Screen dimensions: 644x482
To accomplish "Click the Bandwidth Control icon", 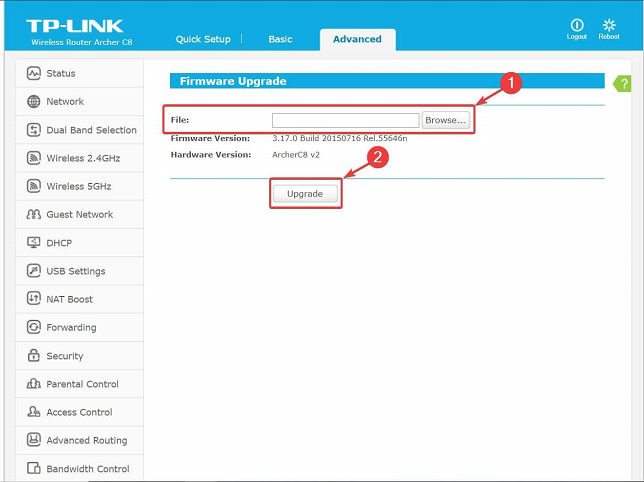I will (34, 468).
